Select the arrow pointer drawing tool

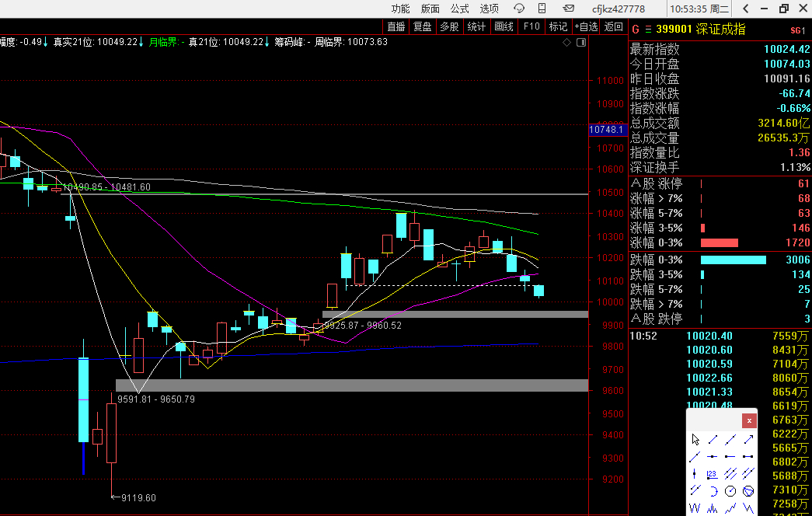point(695,440)
